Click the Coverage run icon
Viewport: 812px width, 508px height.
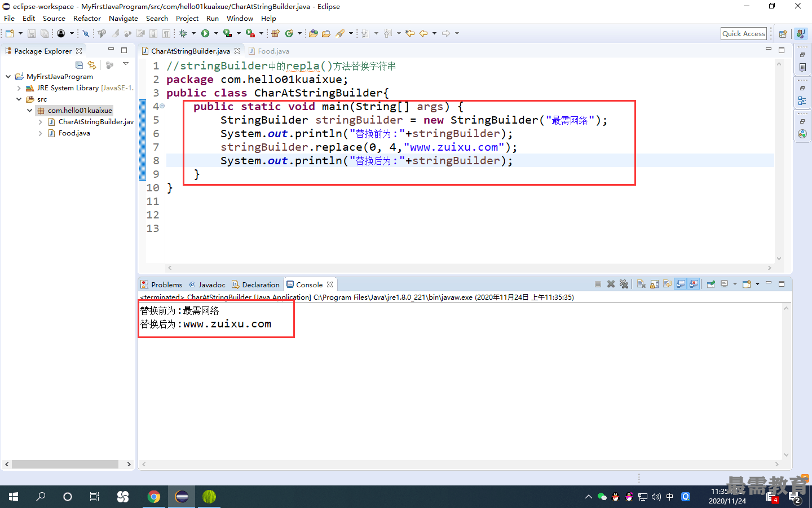click(227, 33)
